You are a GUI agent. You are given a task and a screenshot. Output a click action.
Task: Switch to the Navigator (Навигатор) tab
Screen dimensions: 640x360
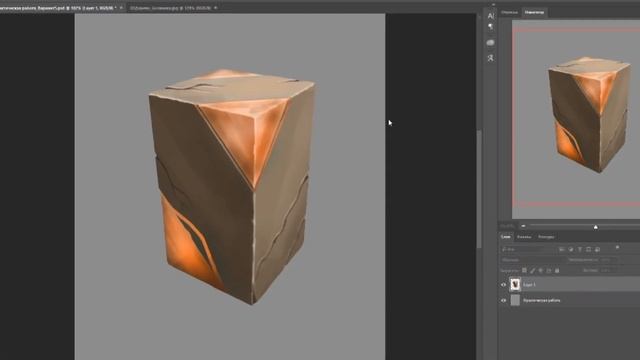[534, 13]
